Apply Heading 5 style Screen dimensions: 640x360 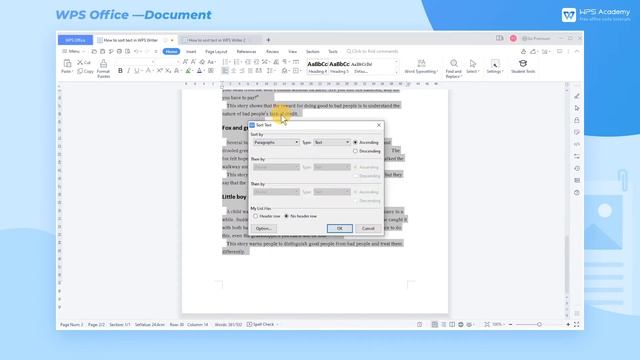click(x=339, y=67)
